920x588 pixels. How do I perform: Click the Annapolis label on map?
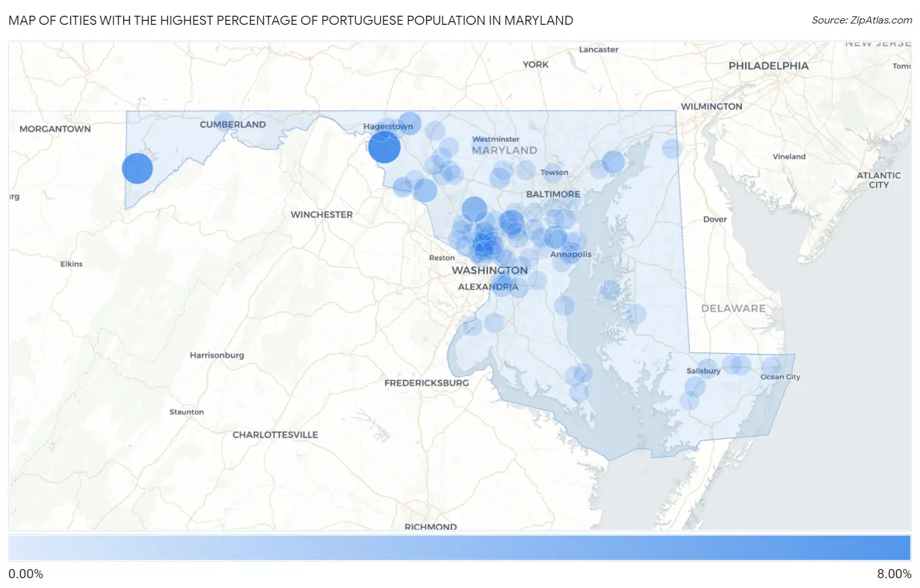pyautogui.click(x=571, y=254)
